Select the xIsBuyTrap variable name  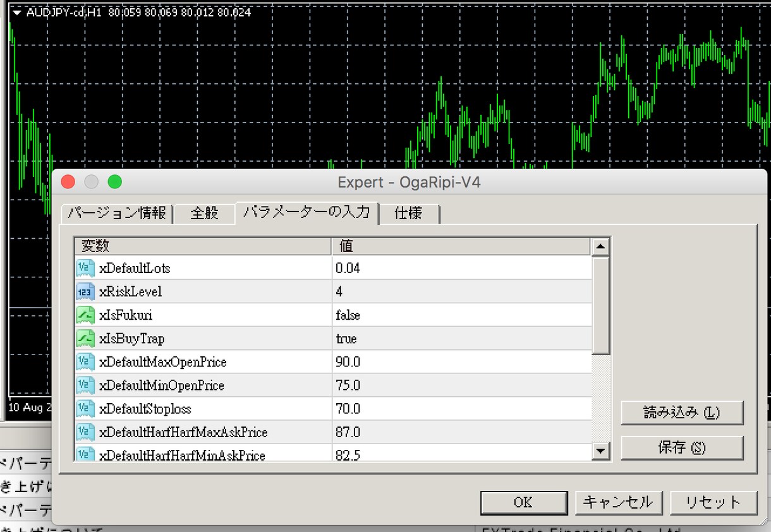[131, 339]
